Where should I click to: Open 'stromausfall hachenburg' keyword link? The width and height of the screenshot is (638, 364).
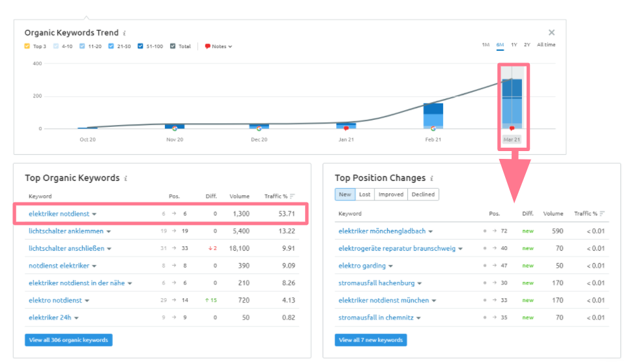coord(377,283)
